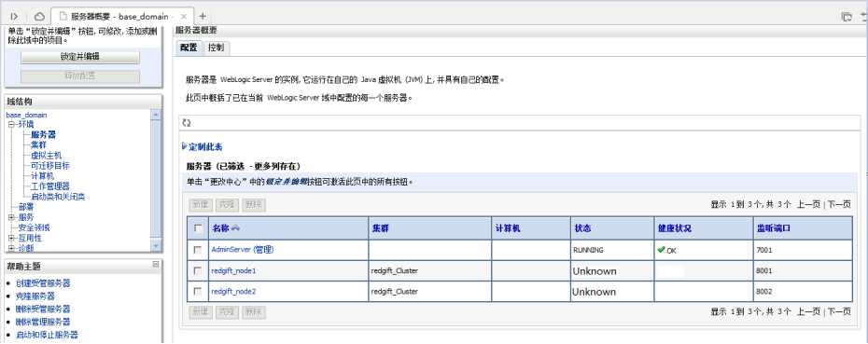The width and height of the screenshot is (868, 344).
Task: Click 新建 button below the servers table
Action: pyautogui.click(x=201, y=312)
